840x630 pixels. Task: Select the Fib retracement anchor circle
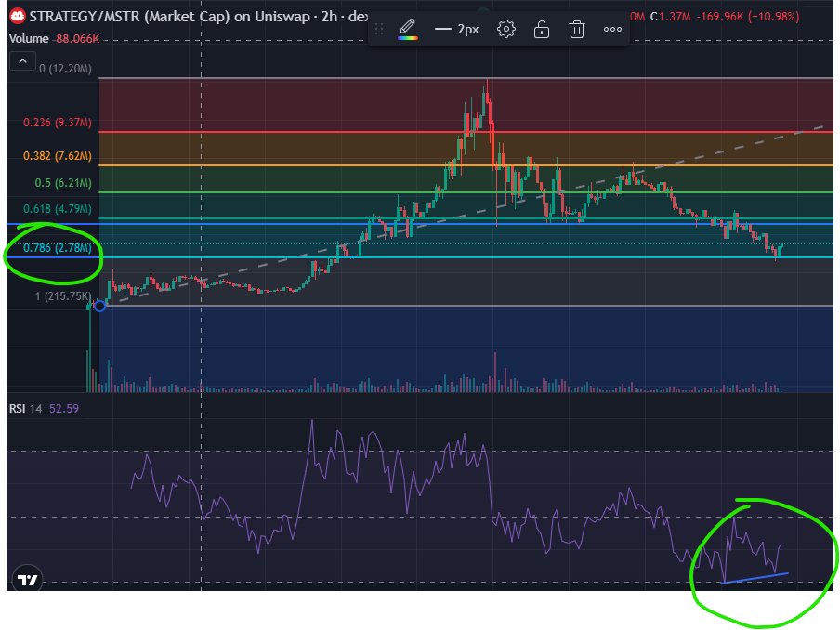[99, 306]
